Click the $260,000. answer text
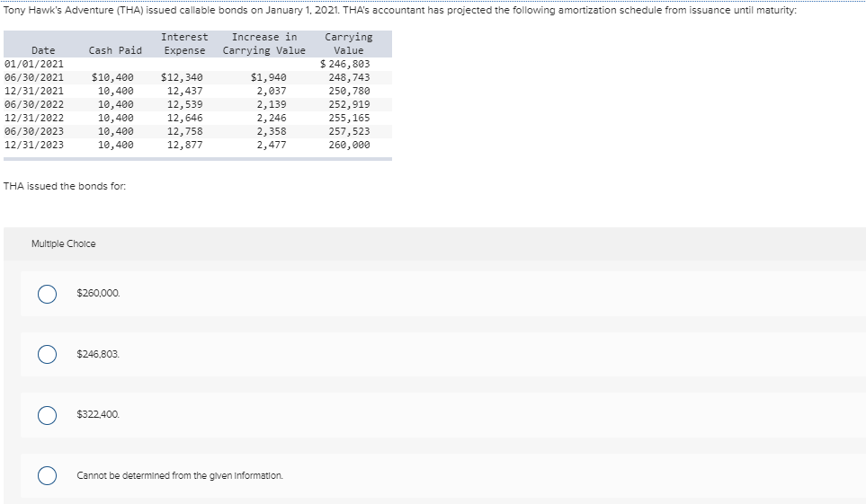Viewport: 866px width, 504px height. (x=98, y=293)
